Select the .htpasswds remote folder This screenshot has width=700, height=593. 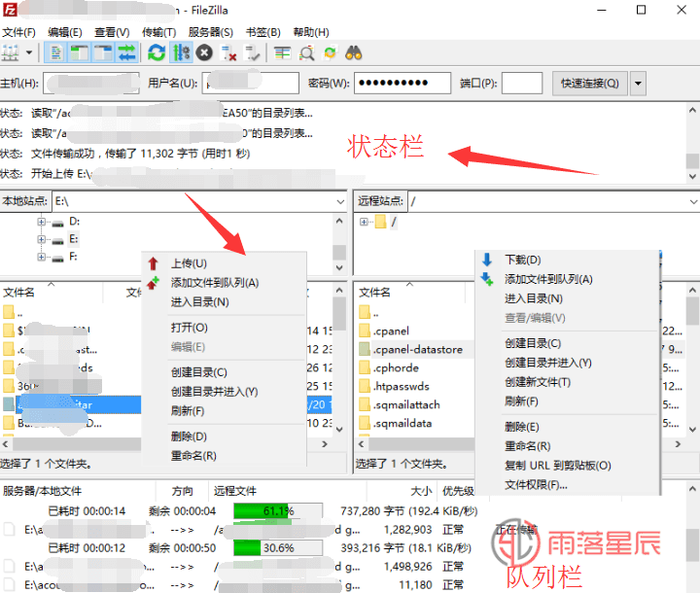click(x=401, y=386)
